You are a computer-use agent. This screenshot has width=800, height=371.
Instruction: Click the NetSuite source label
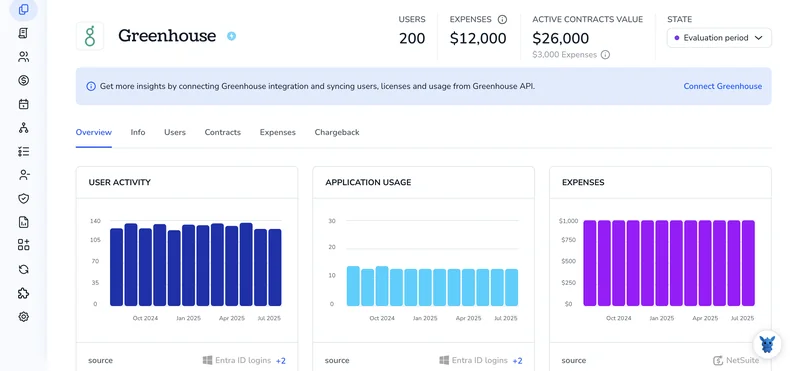[x=742, y=360]
